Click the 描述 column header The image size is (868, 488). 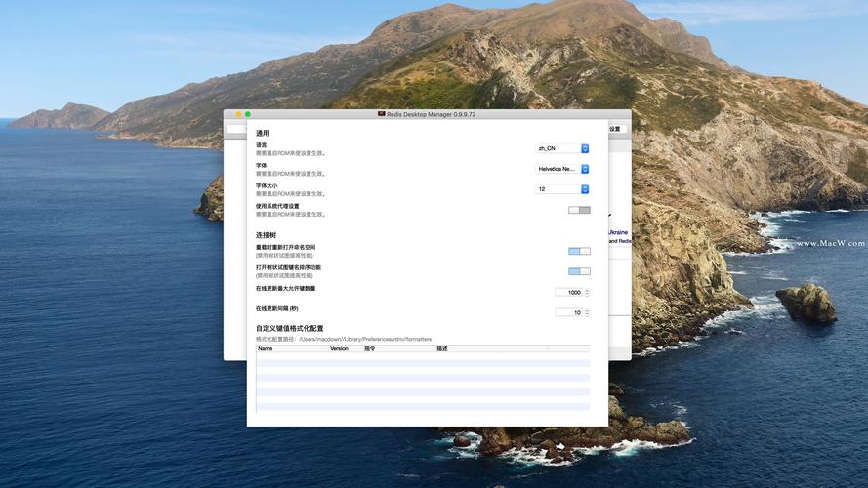491,348
